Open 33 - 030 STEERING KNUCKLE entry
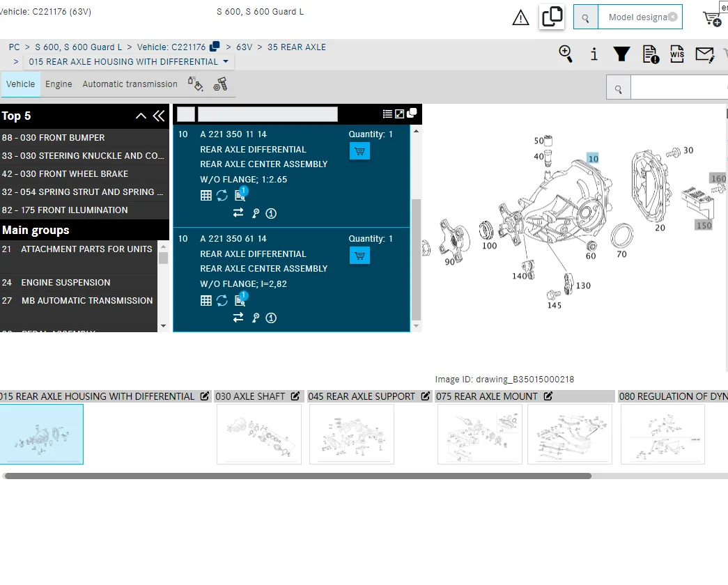 tap(84, 155)
